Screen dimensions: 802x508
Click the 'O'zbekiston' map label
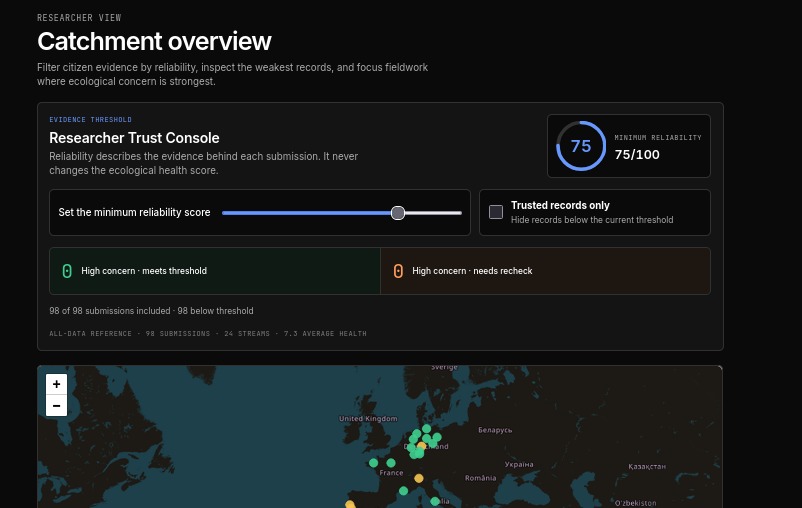pyautogui.click(x=635, y=503)
